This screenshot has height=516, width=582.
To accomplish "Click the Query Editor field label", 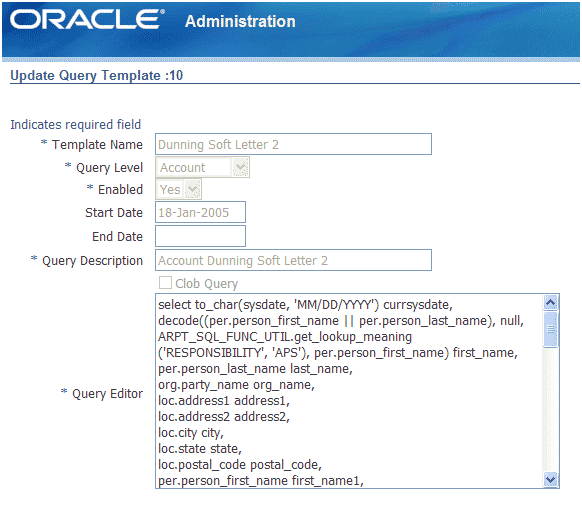I will [x=107, y=393].
